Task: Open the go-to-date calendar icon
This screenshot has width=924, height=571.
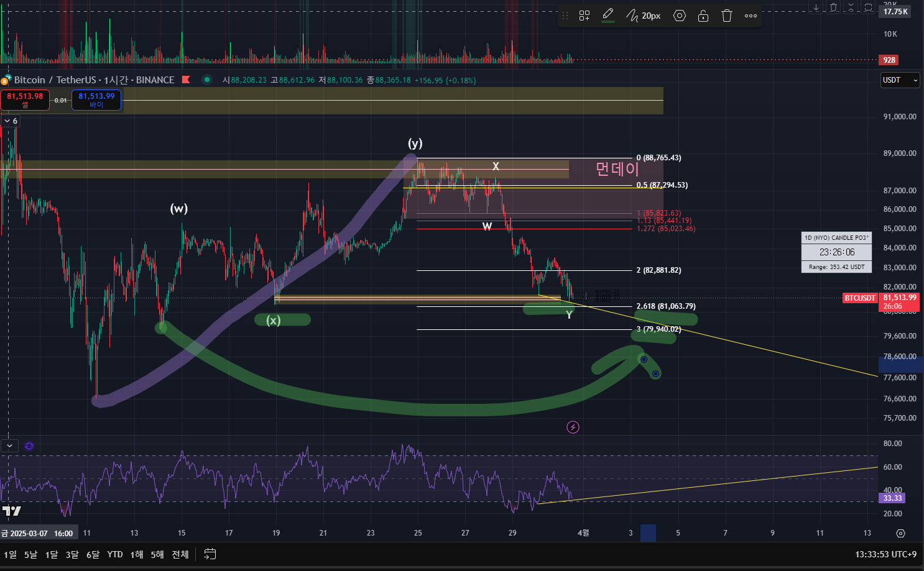Action: [x=210, y=554]
